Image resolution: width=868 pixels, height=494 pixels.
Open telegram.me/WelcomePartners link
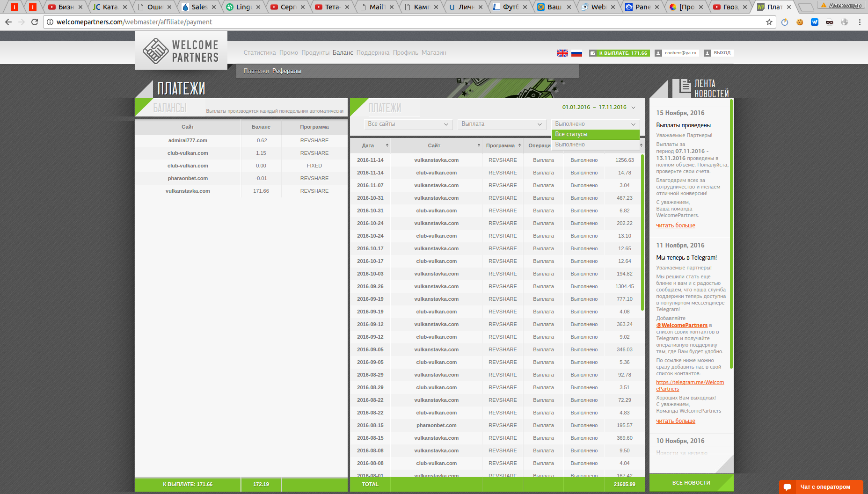690,385
